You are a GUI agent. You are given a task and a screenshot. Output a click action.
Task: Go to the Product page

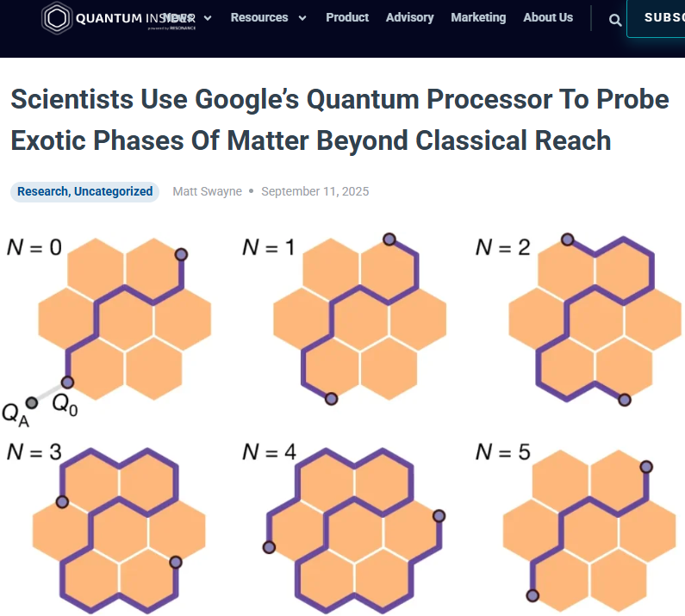tap(347, 17)
